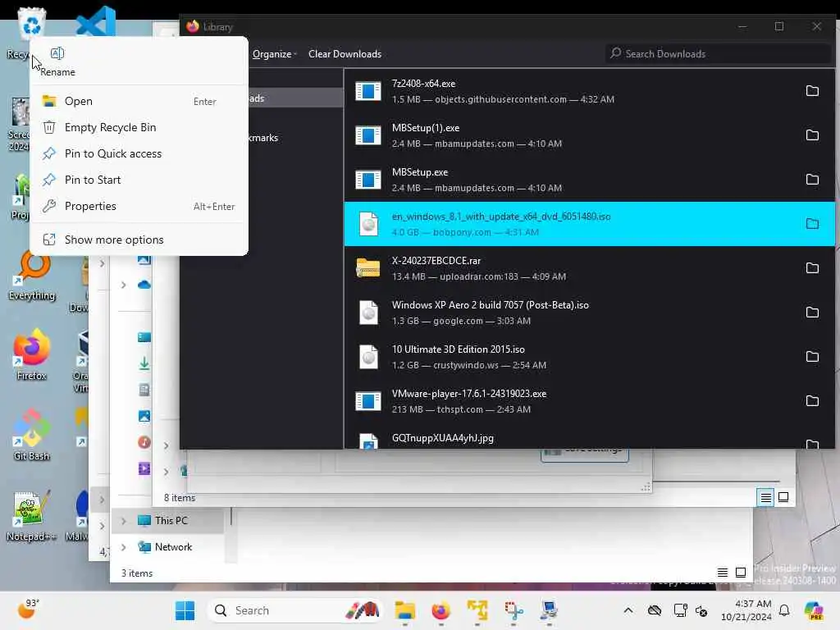Open Downloads folder icon in Explorer sidebar
The image size is (840, 630).
[x=144, y=363]
